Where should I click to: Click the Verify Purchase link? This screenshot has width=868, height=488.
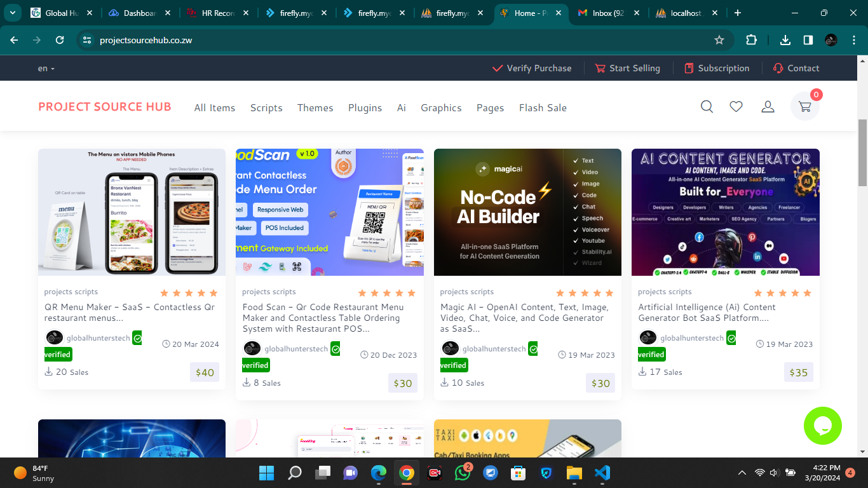tap(532, 69)
